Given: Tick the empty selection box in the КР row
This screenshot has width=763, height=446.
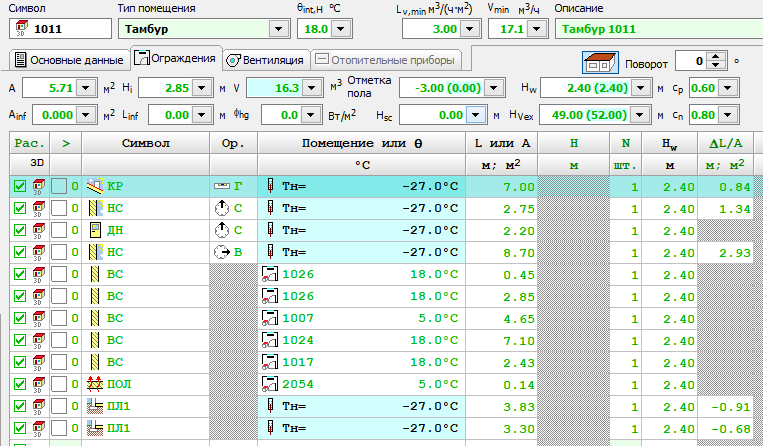Looking at the screenshot, I should 59,186.
